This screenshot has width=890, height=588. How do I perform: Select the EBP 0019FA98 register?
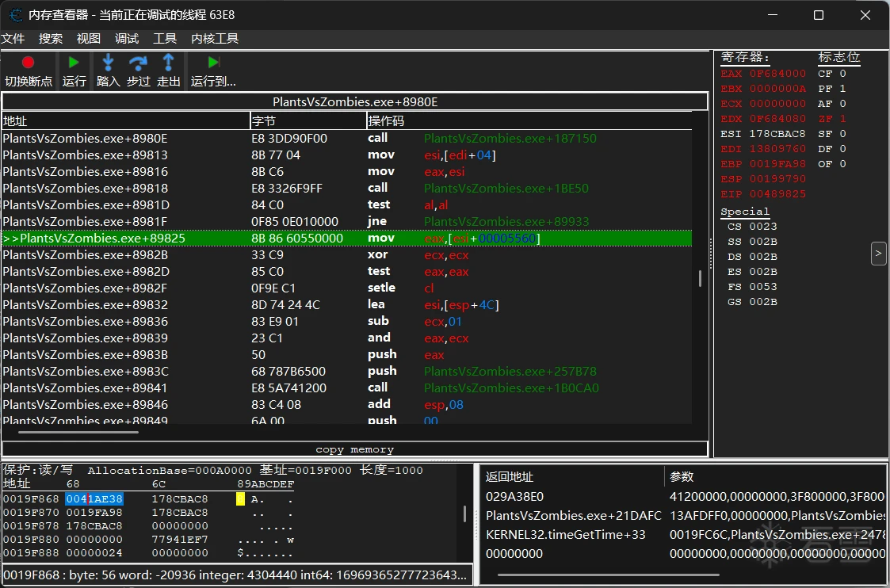pos(763,164)
